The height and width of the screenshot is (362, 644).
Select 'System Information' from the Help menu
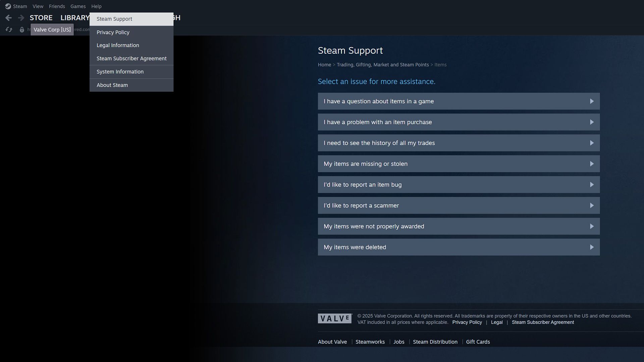pos(120,71)
